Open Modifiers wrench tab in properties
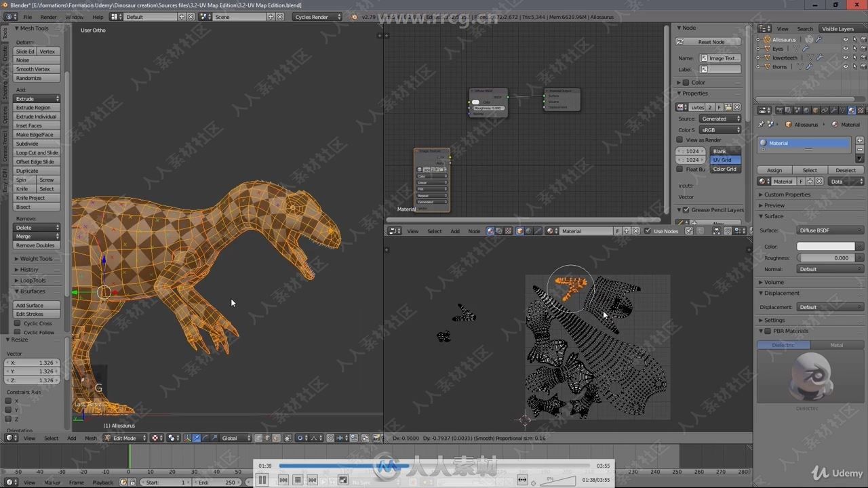The image size is (868, 488). 833,110
